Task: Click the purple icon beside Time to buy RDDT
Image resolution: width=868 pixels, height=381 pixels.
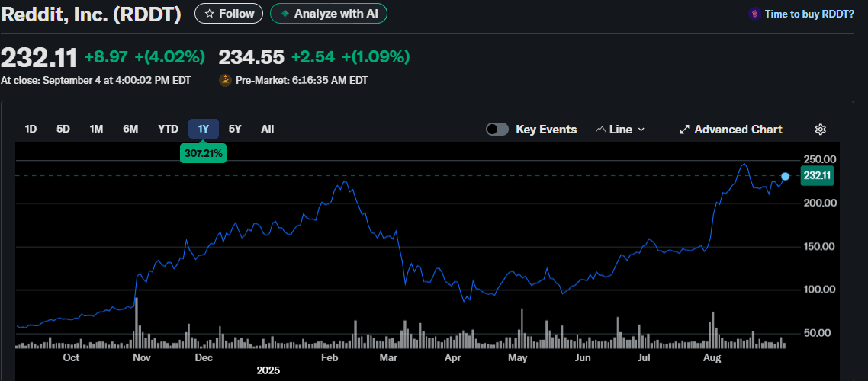Action: pyautogui.click(x=754, y=14)
